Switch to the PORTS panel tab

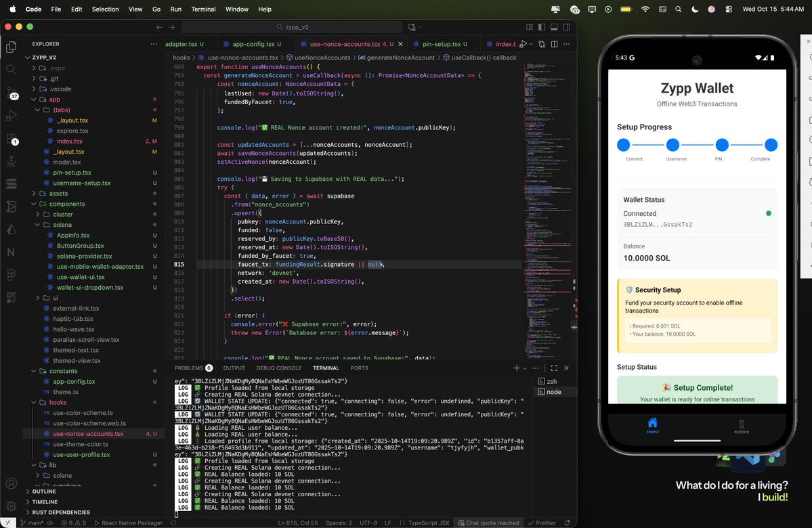[359, 368]
